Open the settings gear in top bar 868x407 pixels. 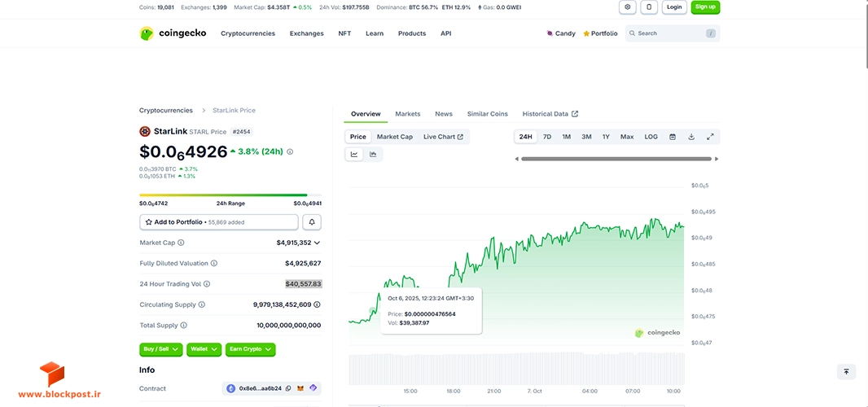(x=627, y=7)
